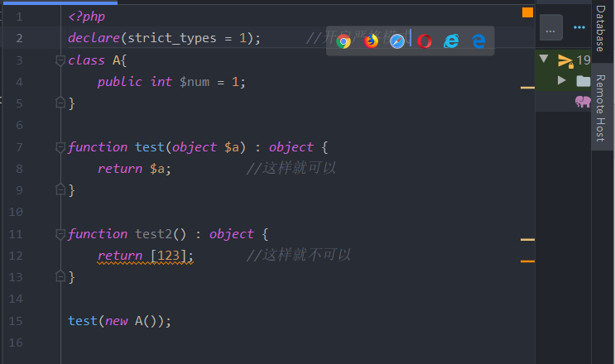
Task: Open file in Edge browser
Action: 478,41
